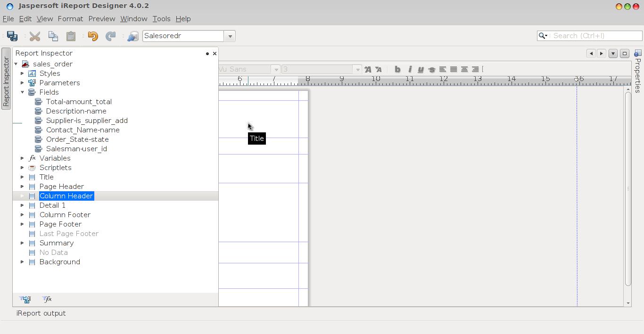644x334 pixels.
Task: Expand the Parameters node
Action: pyautogui.click(x=22, y=82)
